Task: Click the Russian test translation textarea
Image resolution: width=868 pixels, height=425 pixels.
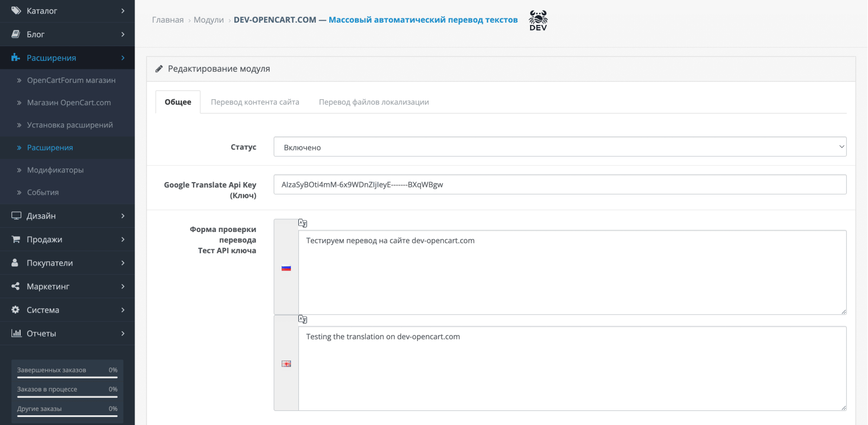Action: (x=572, y=272)
